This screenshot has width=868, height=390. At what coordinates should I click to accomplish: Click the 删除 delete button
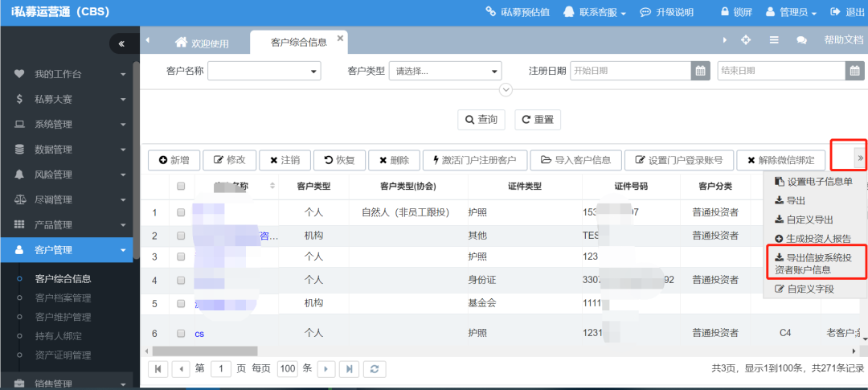point(394,160)
